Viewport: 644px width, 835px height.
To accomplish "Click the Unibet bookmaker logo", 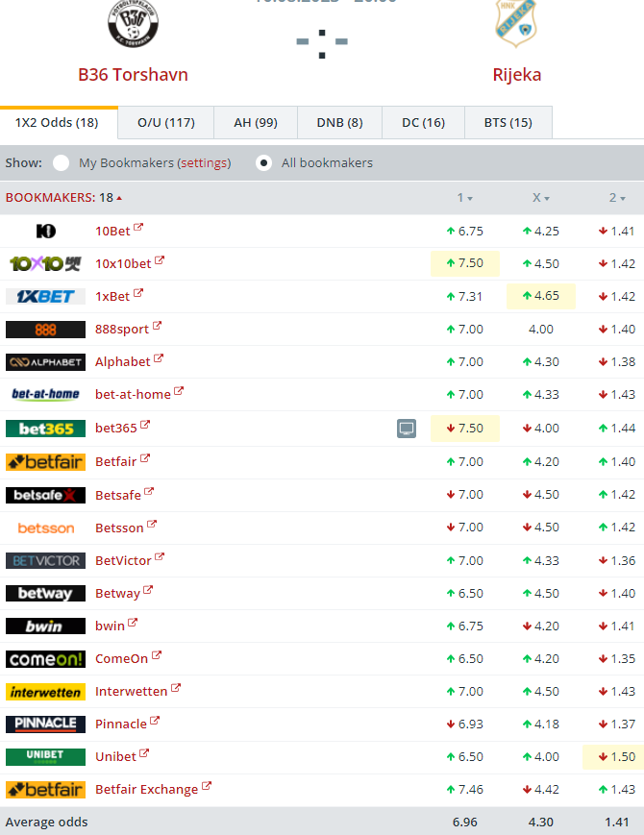I will point(45,757).
